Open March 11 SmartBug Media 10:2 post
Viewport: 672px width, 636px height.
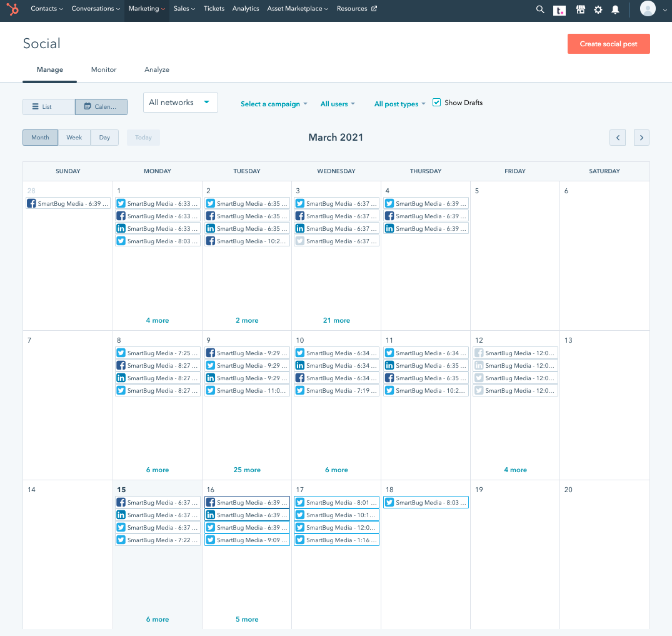coord(426,390)
